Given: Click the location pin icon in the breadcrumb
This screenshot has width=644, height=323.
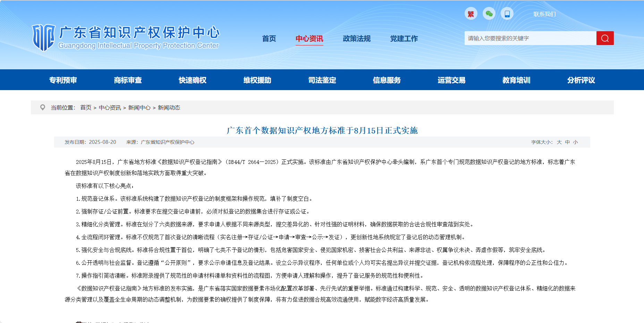Looking at the screenshot, I should pyautogui.click(x=43, y=107).
